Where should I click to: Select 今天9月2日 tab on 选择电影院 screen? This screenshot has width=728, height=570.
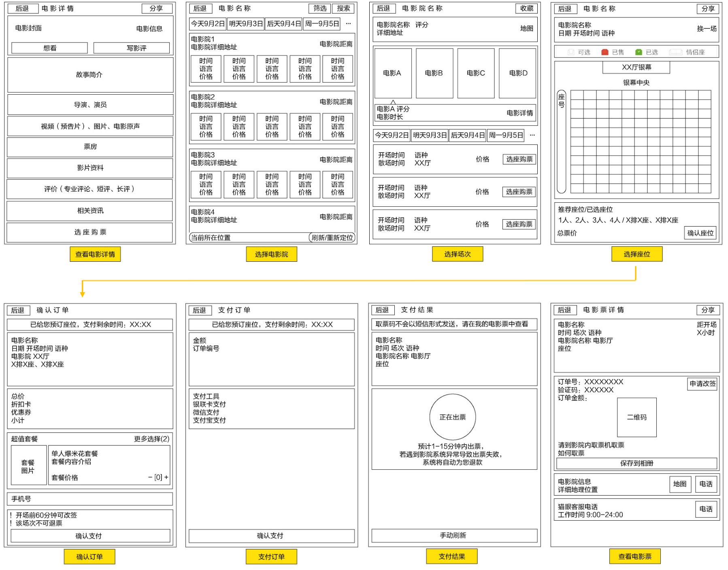[208, 24]
